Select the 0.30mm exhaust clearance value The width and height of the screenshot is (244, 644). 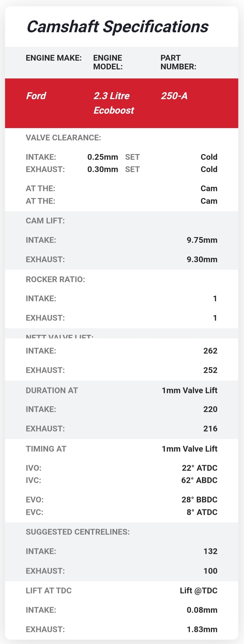pos(103,169)
